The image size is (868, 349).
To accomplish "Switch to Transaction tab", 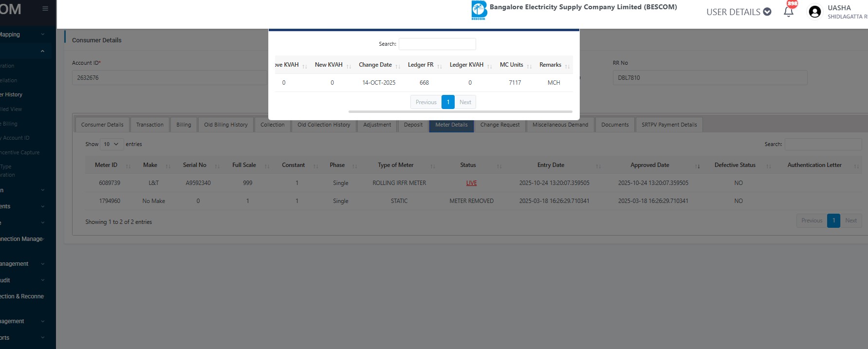I will pos(150,125).
